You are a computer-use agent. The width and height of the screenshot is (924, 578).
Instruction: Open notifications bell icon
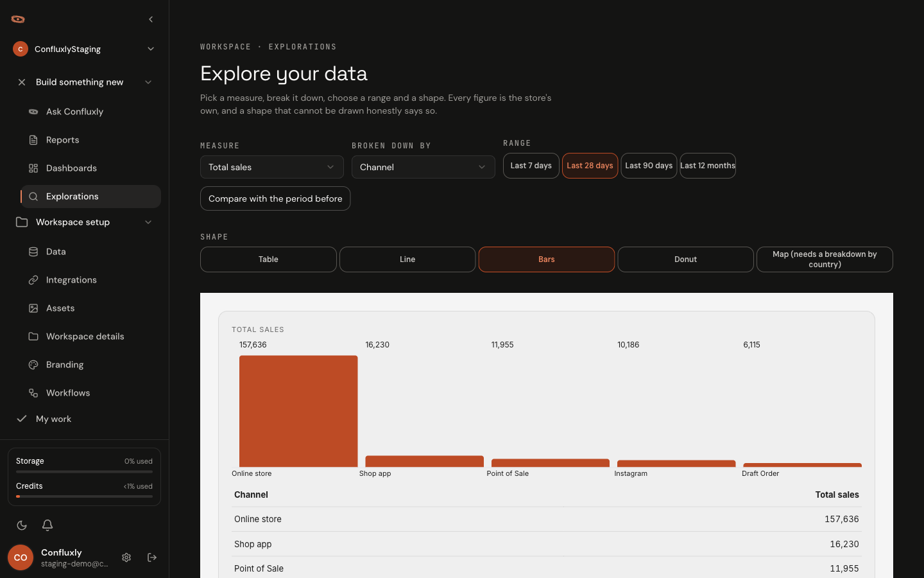coord(47,525)
